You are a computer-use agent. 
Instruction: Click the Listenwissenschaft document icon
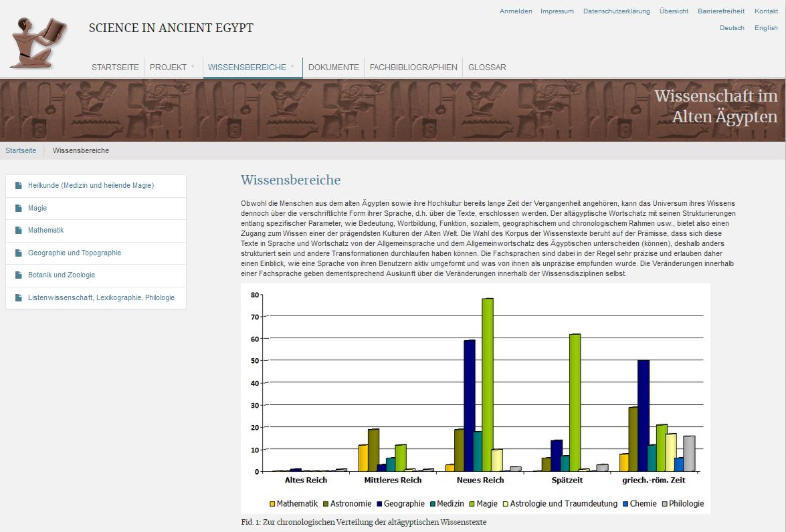17,297
